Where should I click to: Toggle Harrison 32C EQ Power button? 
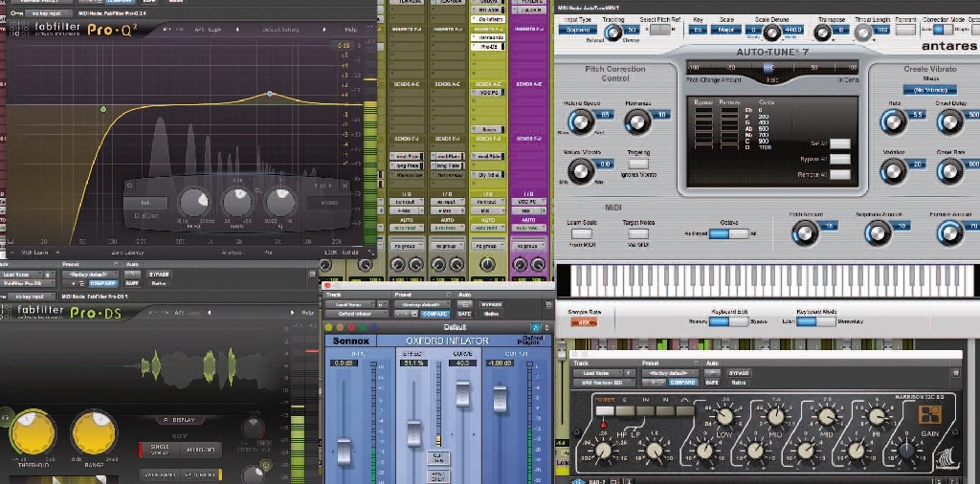point(604,410)
